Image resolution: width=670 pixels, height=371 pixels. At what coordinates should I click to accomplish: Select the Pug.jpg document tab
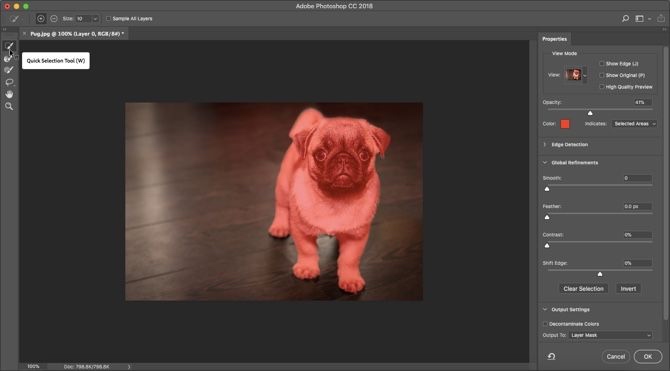click(x=77, y=33)
